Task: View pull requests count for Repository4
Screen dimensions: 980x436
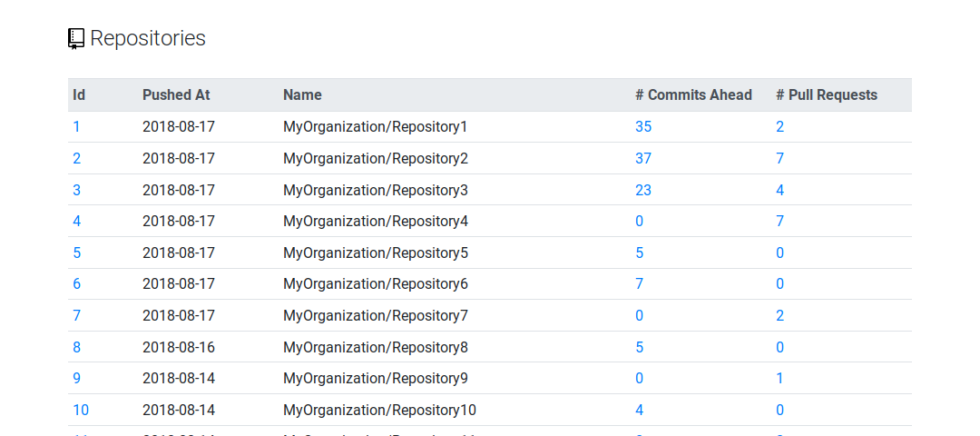Action: click(780, 221)
